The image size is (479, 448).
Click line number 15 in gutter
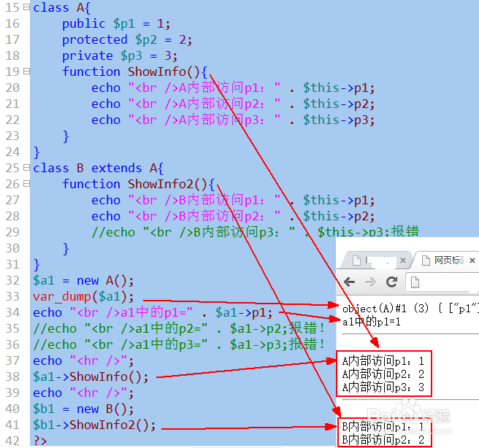coord(12,7)
